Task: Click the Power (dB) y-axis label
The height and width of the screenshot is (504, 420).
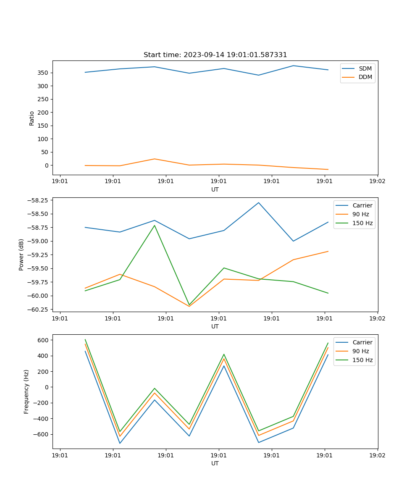Action: pos(21,255)
